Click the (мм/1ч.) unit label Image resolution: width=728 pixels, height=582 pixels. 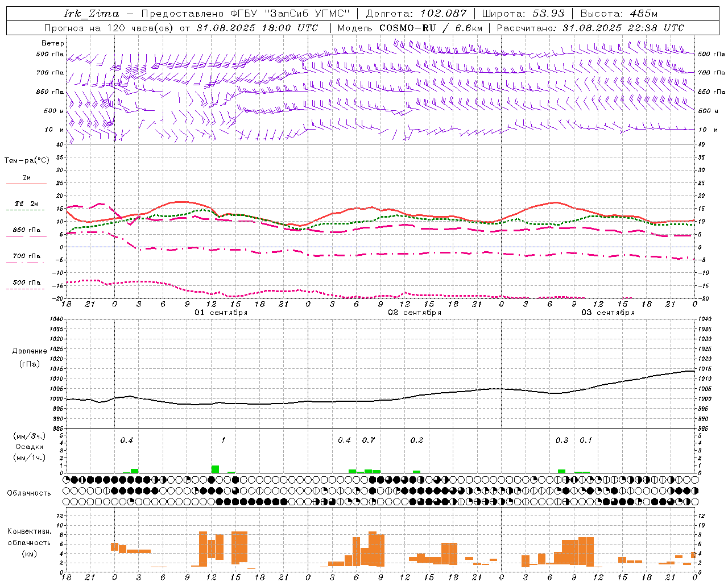tap(29, 457)
